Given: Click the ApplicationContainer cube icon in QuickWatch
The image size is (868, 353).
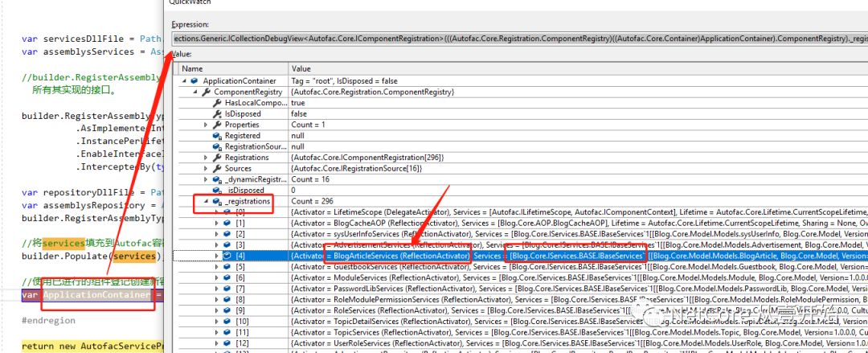Looking at the screenshot, I should pyautogui.click(x=194, y=81).
